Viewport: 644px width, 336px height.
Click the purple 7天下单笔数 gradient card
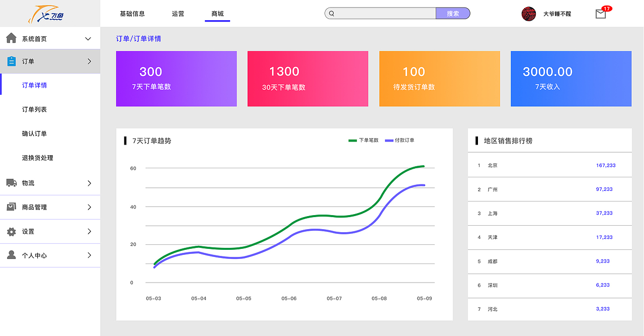(176, 79)
